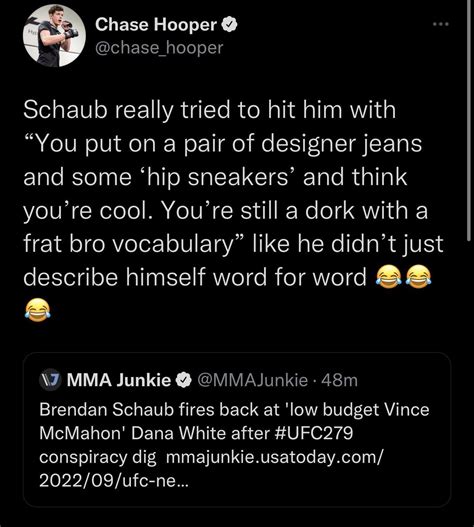
Task: Click the 'frat bro vocabulary' line of the tweet
Action: coord(233,244)
